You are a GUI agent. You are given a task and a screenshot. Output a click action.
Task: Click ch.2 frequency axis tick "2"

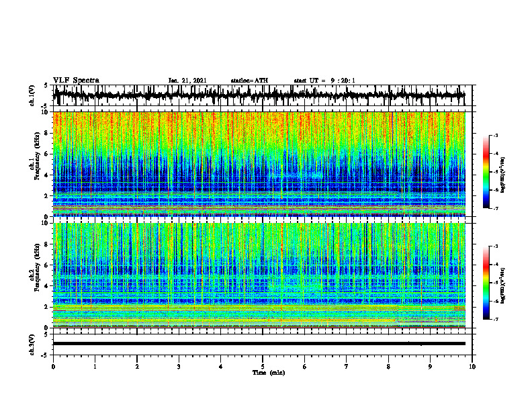coord(47,307)
